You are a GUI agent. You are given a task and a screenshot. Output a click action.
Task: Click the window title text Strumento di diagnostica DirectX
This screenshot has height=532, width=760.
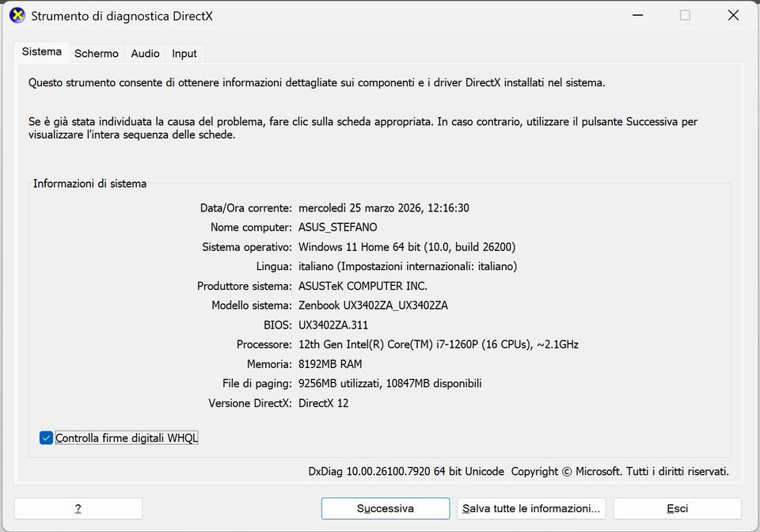click(122, 16)
